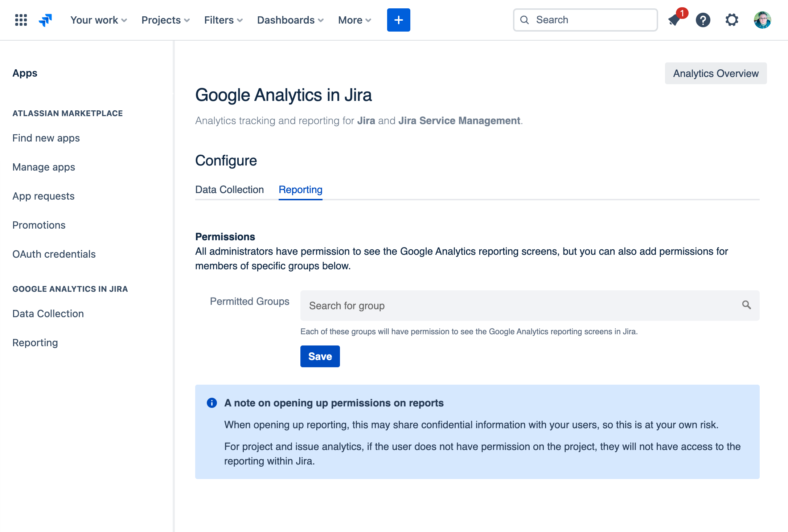Viewport: 788px width, 532px height.
Task: Expand the Projects dropdown menu
Action: (165, 20)
